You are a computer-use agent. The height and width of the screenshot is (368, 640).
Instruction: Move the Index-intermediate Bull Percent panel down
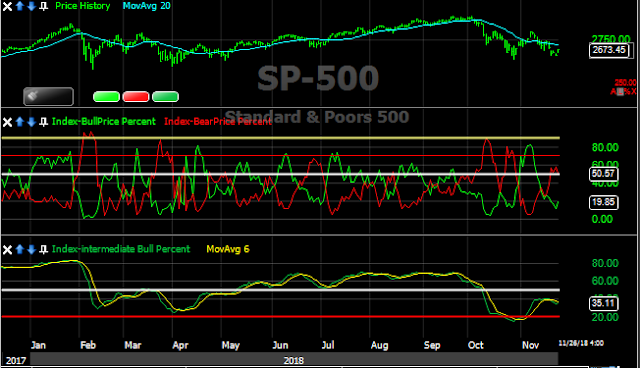point(31,250)
